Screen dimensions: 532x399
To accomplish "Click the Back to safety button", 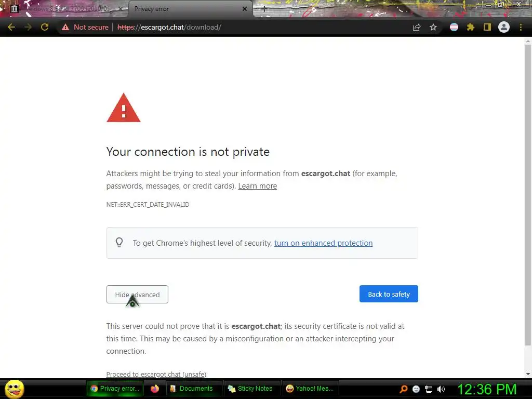I will pos(389,294).
